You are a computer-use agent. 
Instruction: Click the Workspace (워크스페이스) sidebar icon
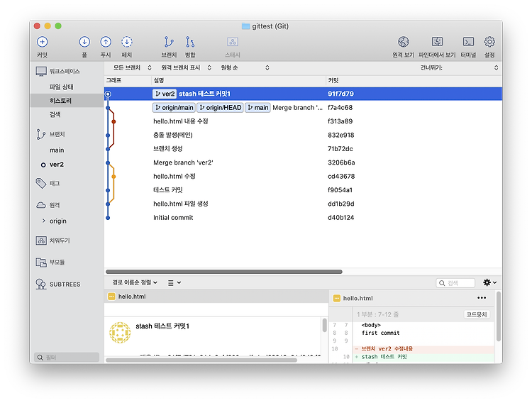(x=41, y=71)
